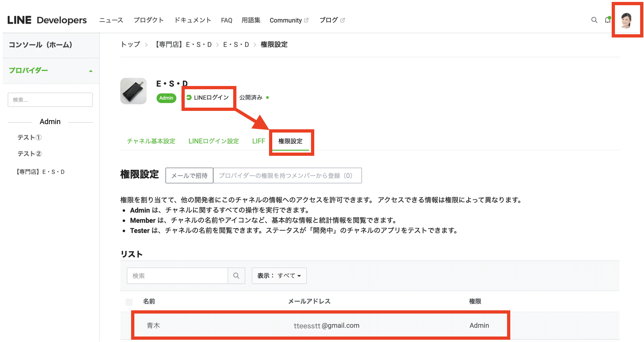Viewport: 644px width, 342px height.
Task: Open テスト① channel from the sidebar
Action: (29, 137)
